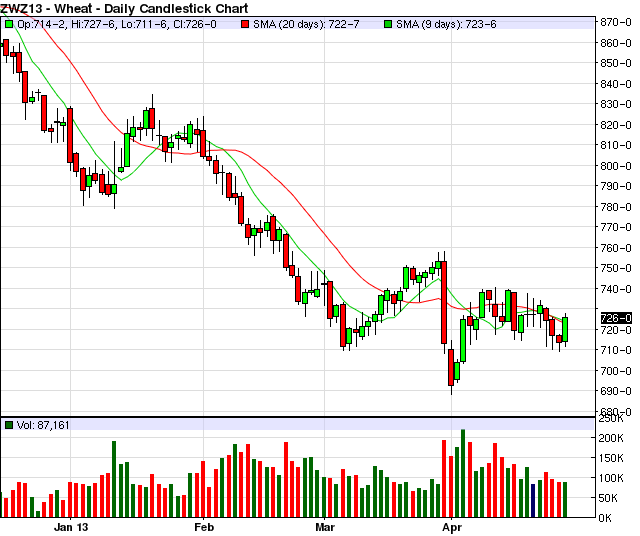This screenshot has height=536, width=640.
Task: Click the 820-0 price axis label
Action: pyautogui.click(x=616, y=125)
